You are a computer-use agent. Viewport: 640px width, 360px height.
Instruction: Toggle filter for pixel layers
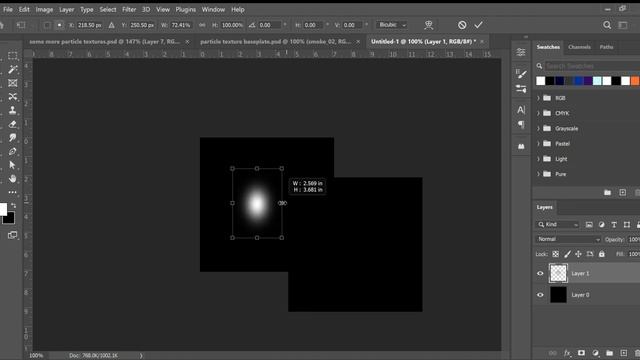(x=589, y=224)
